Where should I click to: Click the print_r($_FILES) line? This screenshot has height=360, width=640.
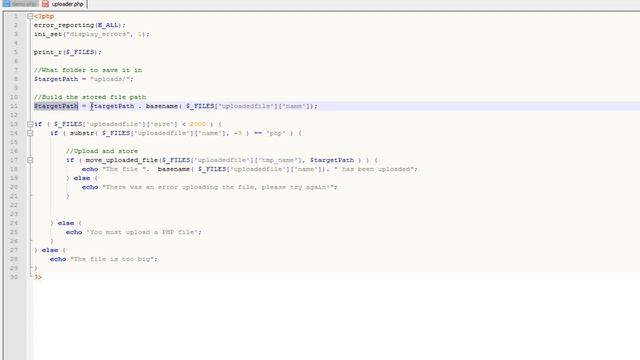pyautogui.click(x=67, y=52)
